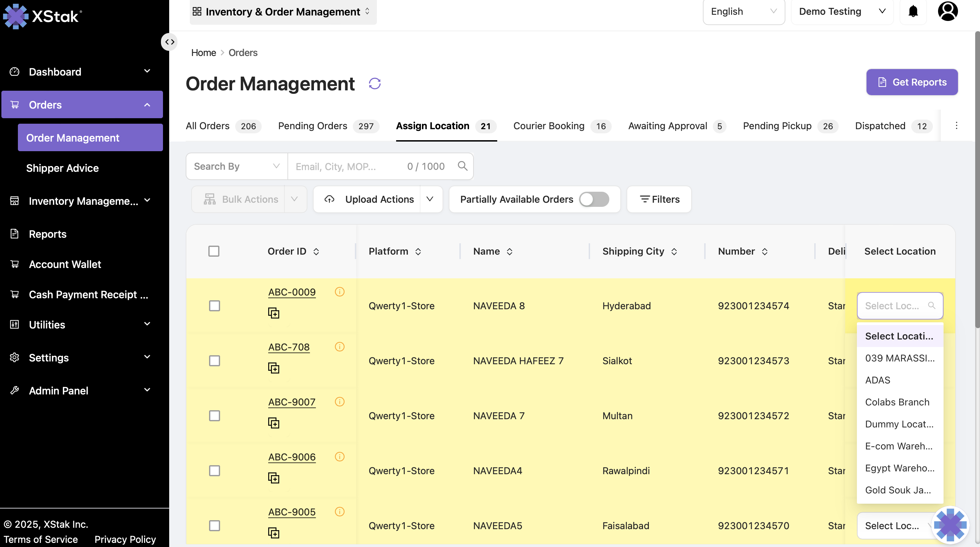Click the copy icon under ABC-9007

tap(273, 423)
